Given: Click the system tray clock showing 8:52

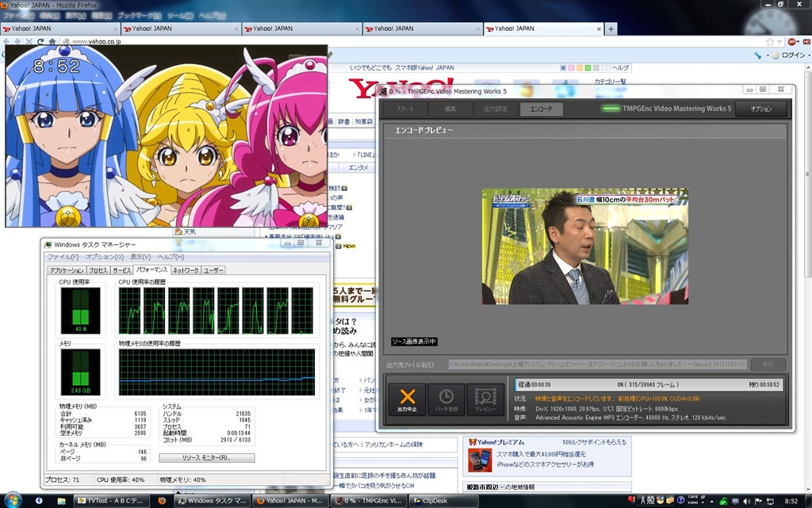Looking at the screenshot, I should click(x=791, y=501).
